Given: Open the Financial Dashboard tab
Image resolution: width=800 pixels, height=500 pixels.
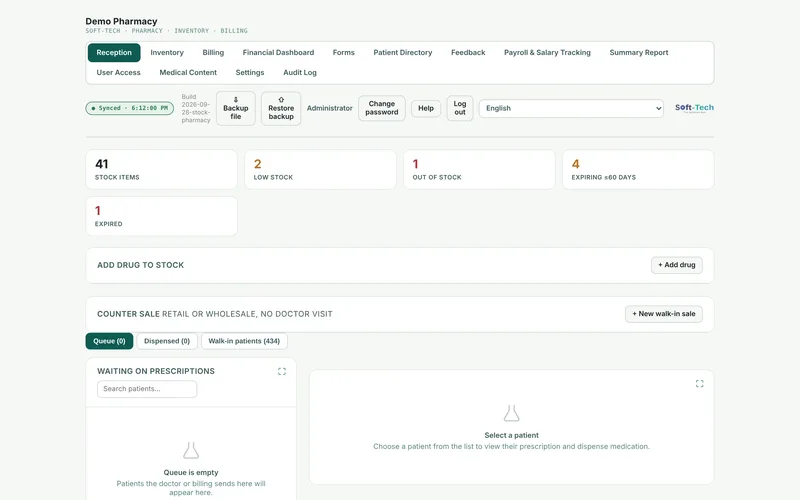Looking at the screenshot, I should pyautogui.click(x=278, y=53).
